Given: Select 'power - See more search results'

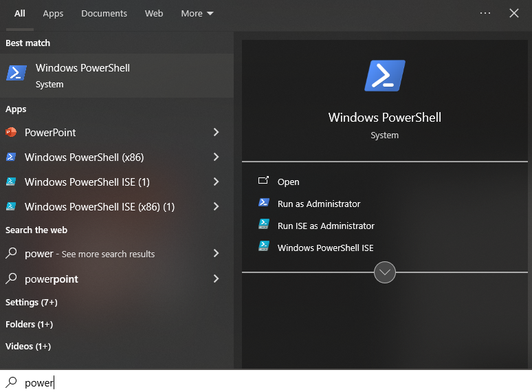Looking at the screenshot, I should [x=117, y=253].
